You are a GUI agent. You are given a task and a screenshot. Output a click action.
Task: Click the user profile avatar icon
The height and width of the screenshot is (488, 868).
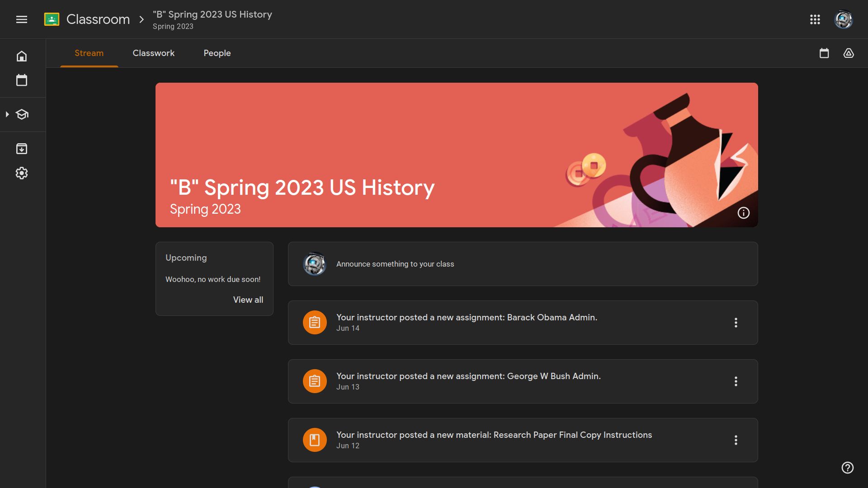click(x=844, y=19)
